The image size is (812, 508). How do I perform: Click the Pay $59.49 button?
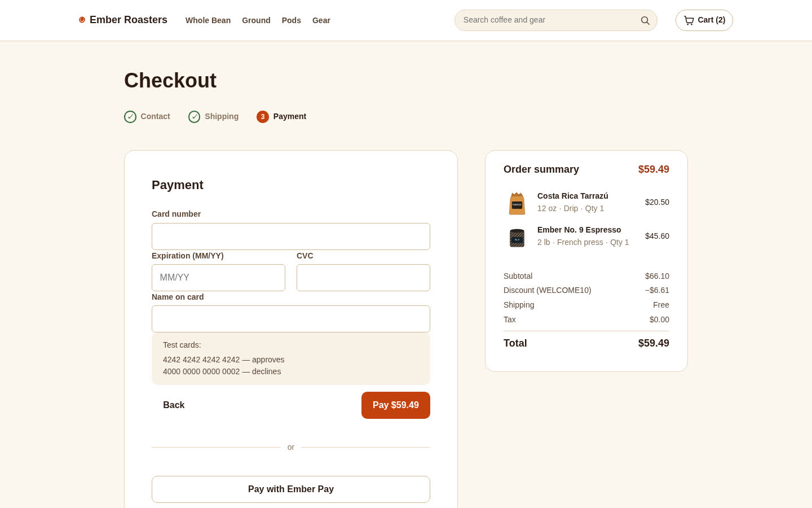coord(396,405)
